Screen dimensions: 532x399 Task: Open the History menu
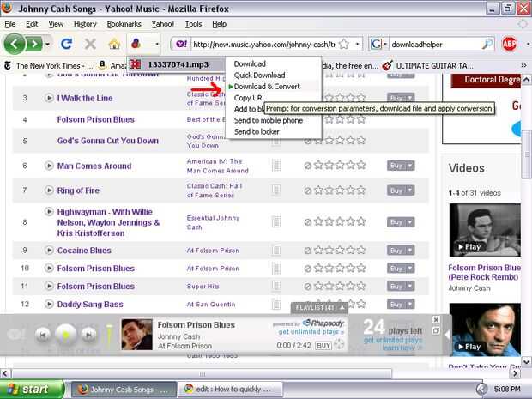(85, 24)
